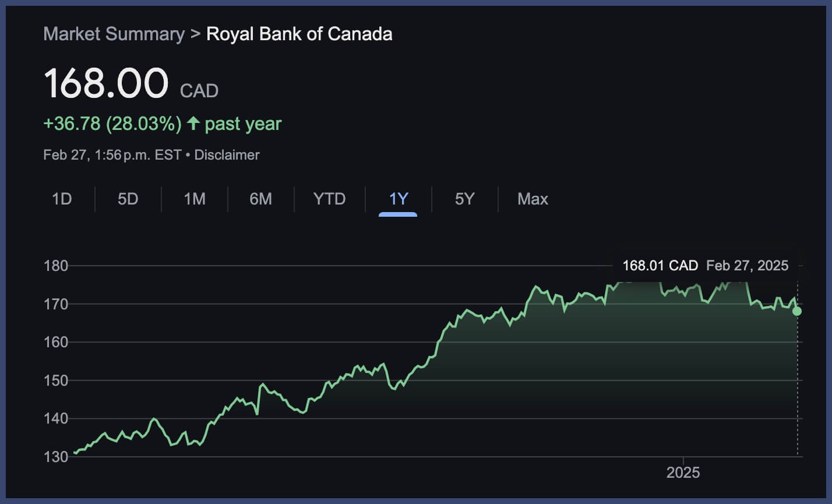This screenshot has width=832, height=504.
Task: Click the +36.78 (28.03%) change text
Action: click(112, 123)
